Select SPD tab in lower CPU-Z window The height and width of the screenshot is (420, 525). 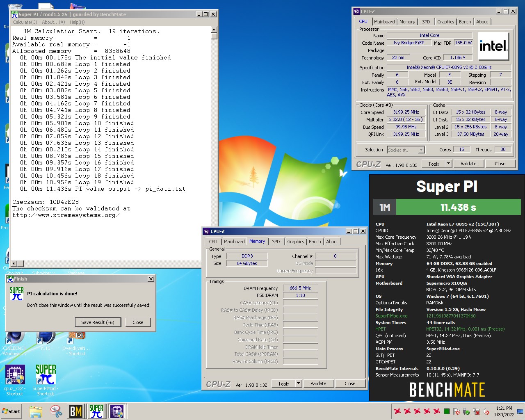[x=276, y=242]
